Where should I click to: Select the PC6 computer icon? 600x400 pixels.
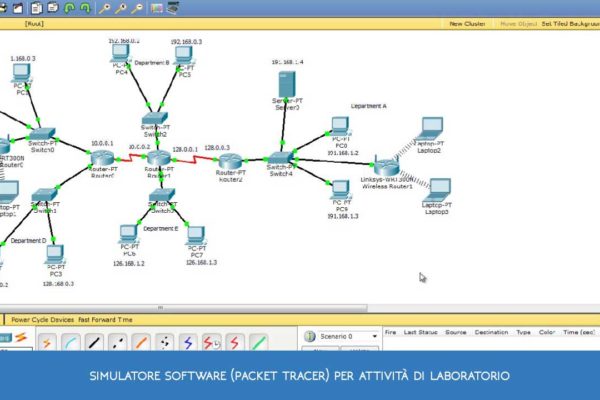(x=128, y=234)
